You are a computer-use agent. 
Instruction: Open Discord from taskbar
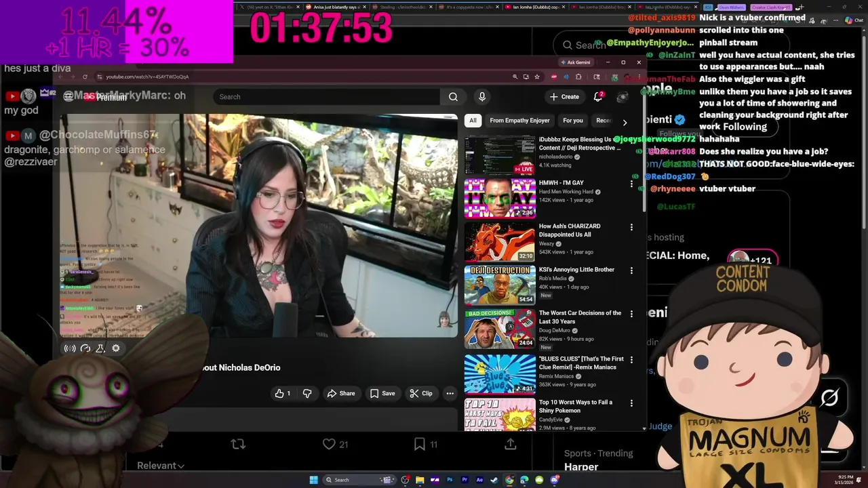tap(554, 480)
